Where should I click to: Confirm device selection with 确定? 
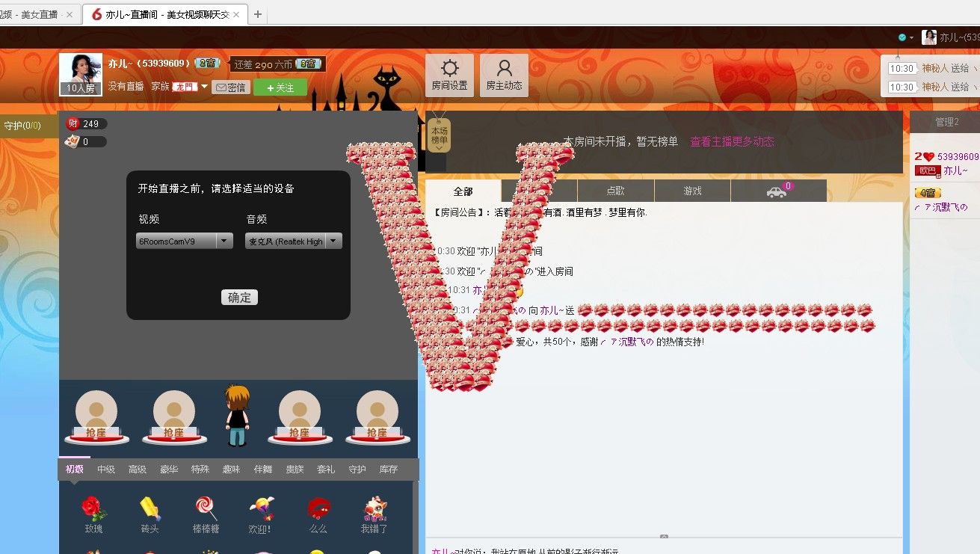tap(239, 298)
